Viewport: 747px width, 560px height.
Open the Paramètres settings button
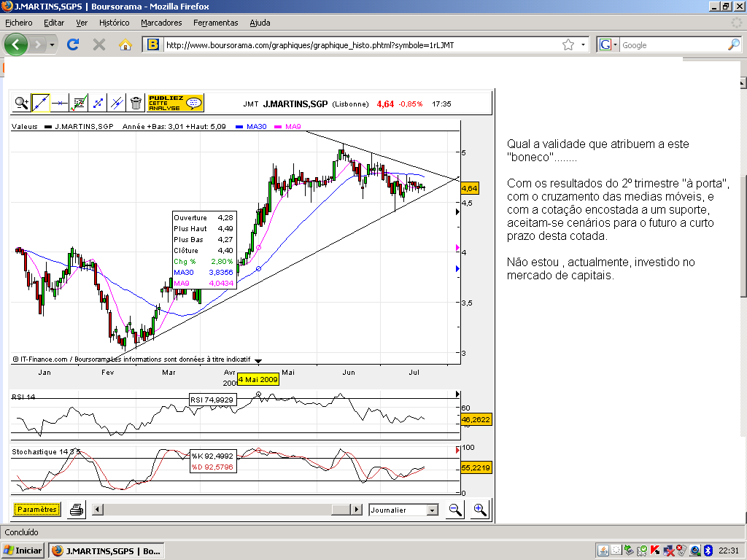click(37, 510)
